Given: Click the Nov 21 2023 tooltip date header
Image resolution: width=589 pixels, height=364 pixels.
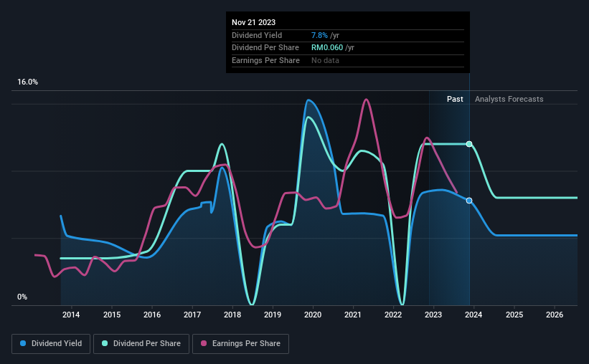Looking at the screenshot, I should [253, 22].
